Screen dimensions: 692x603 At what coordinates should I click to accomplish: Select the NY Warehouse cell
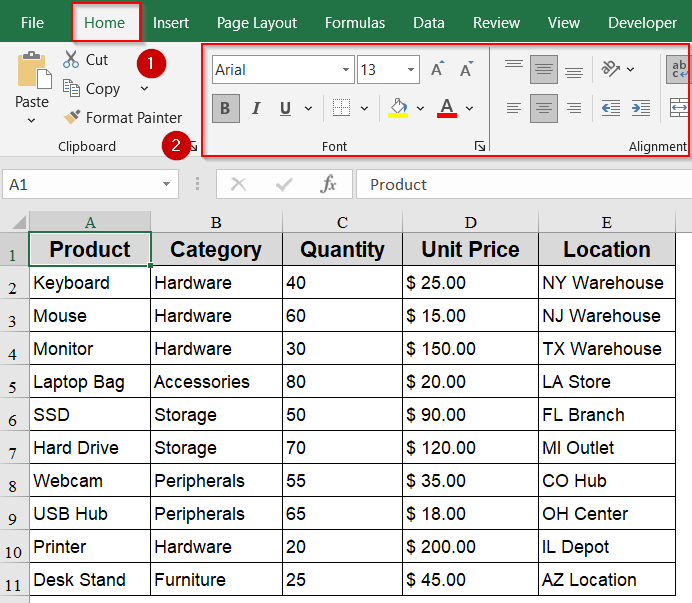(607, 282)
